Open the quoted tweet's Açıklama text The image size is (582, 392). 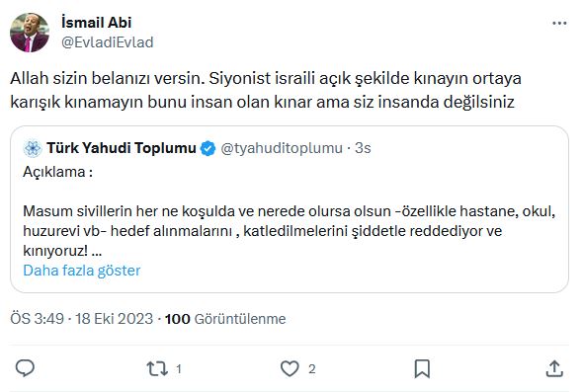tap(58, 172)
